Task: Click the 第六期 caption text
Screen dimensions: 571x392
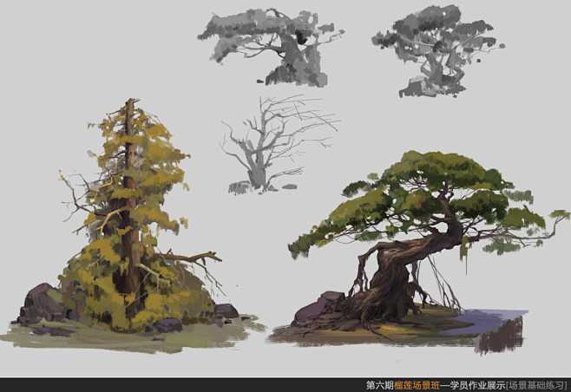Action: pos(379,385)
